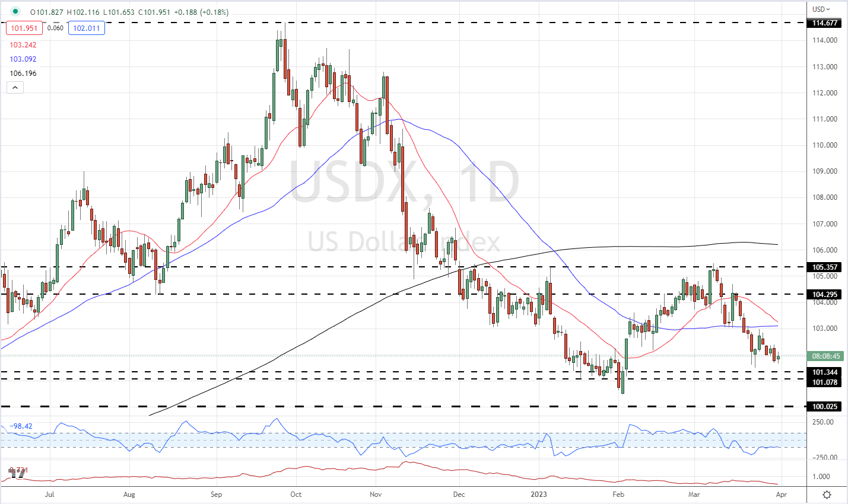
Task: Open chart settings via the gear icon
Action: click(827, 495)
